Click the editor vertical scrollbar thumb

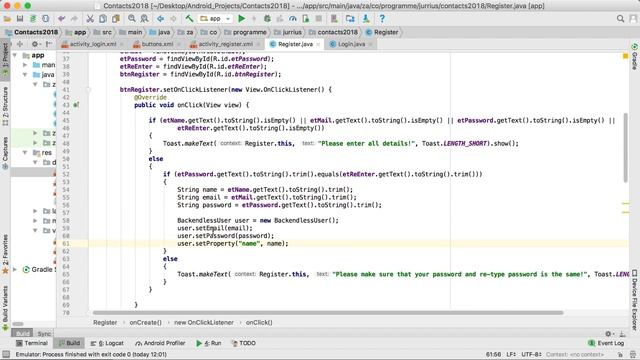click(625, 147)
